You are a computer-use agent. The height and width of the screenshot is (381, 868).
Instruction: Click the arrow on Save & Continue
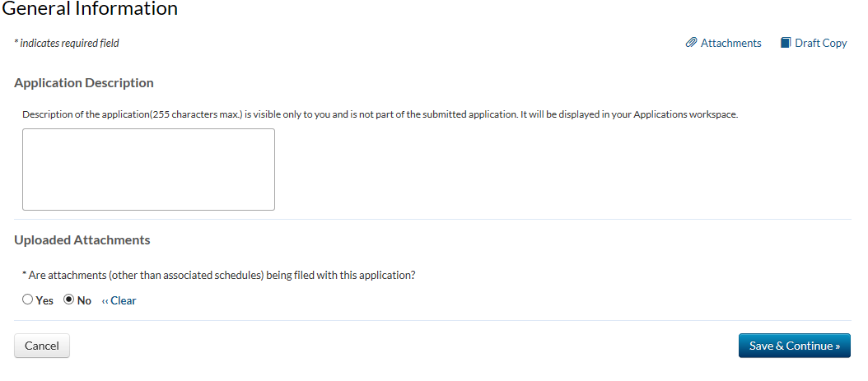coord(837,346)
